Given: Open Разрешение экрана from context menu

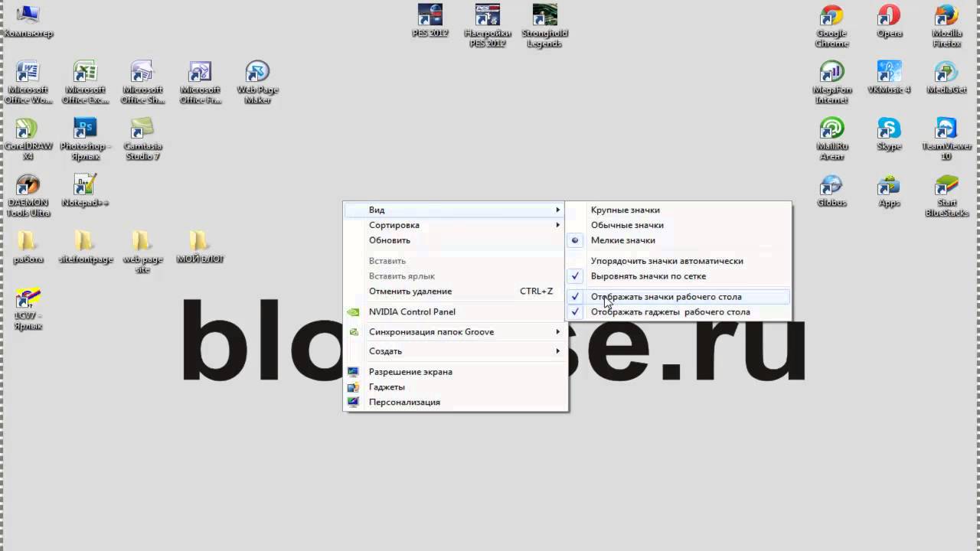Looking at the screenshot, I should pyautogui.click(x=455, y=372).
